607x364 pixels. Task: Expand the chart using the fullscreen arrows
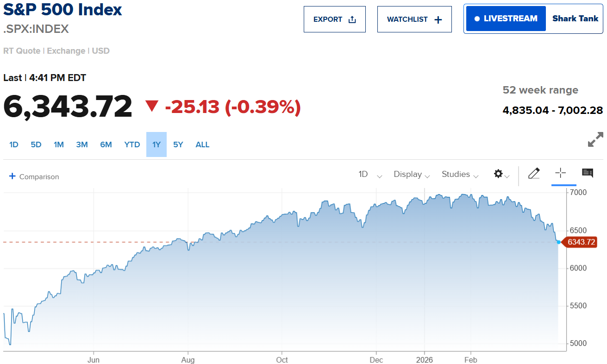point(596,139)
